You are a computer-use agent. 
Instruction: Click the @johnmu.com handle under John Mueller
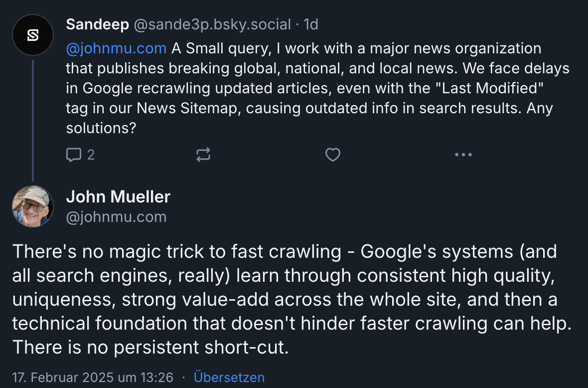coord(117,216)
